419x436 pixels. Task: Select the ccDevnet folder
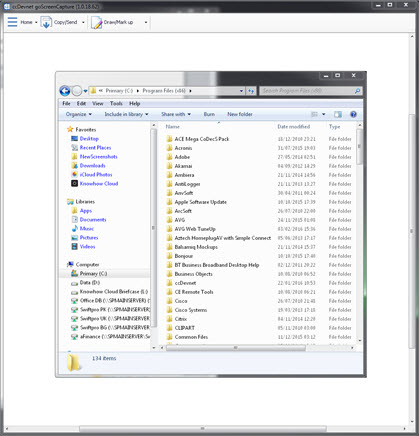pos(185,283)
